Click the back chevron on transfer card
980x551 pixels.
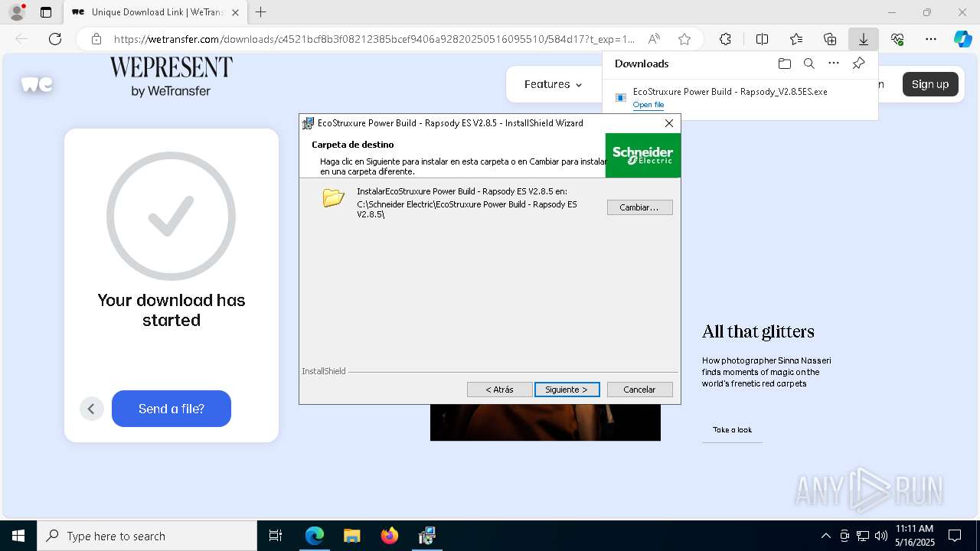click(91, 409)
